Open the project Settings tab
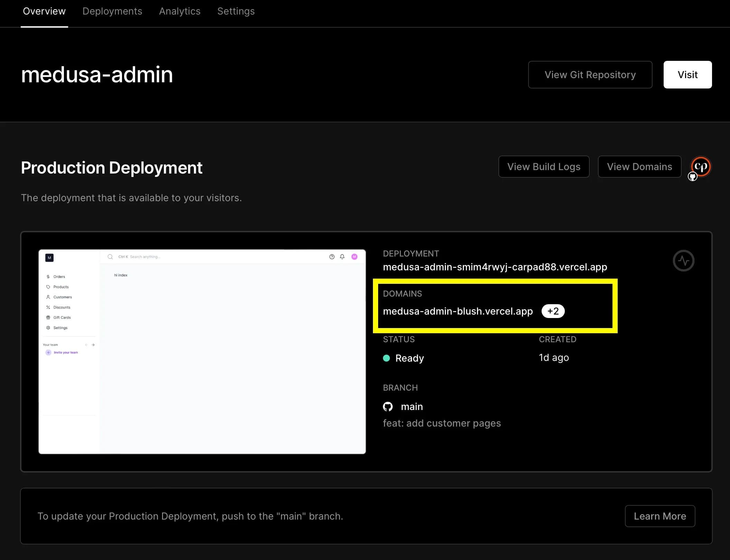This screenshot has height=560, width=730. (236, 11)
